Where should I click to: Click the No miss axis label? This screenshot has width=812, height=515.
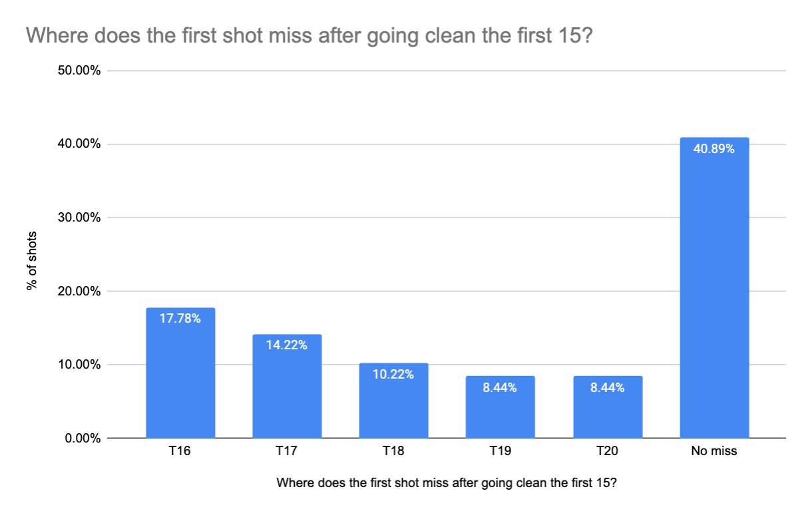coord(714,451)
